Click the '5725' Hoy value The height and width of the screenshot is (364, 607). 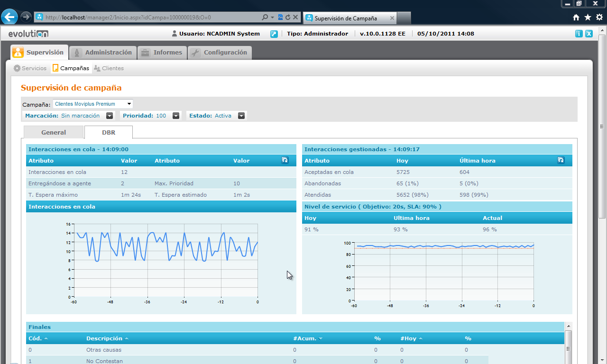403,172
